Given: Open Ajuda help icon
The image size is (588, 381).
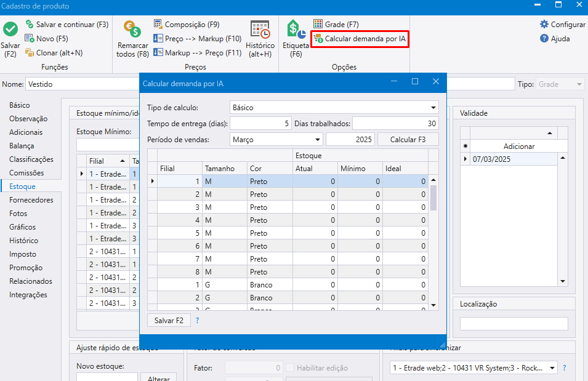Looking at the screenshot, I should [544, 39].
